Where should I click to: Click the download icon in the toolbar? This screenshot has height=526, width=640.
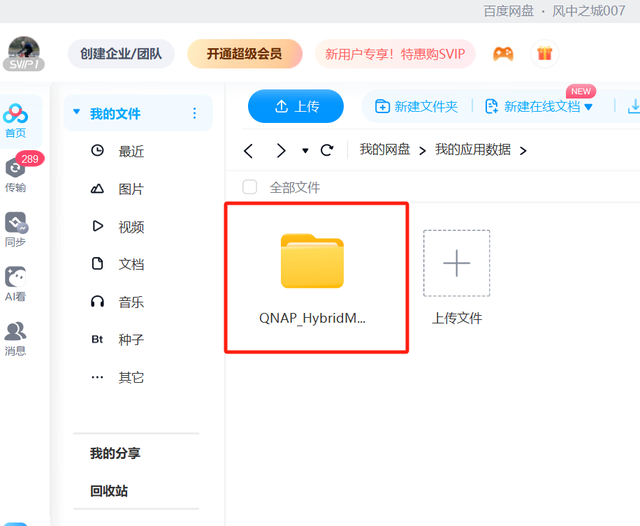click(x=633, y=106)
